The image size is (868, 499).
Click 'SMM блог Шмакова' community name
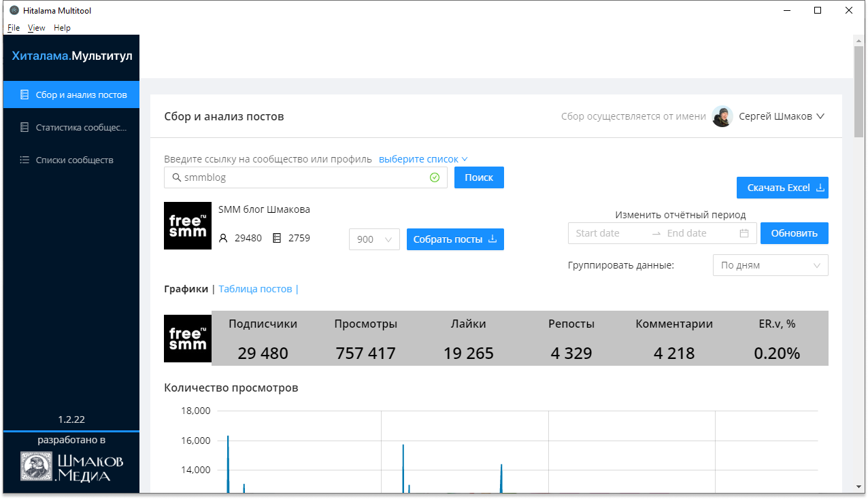point(264,209)
